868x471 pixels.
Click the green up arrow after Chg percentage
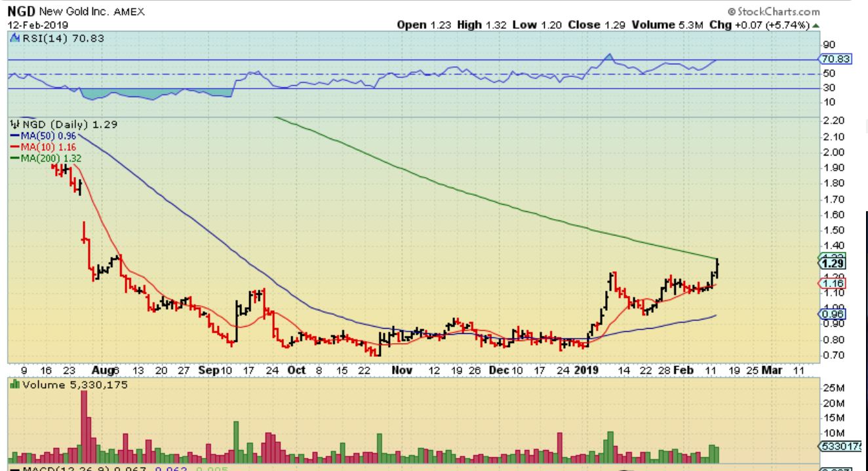click(816, 26)
